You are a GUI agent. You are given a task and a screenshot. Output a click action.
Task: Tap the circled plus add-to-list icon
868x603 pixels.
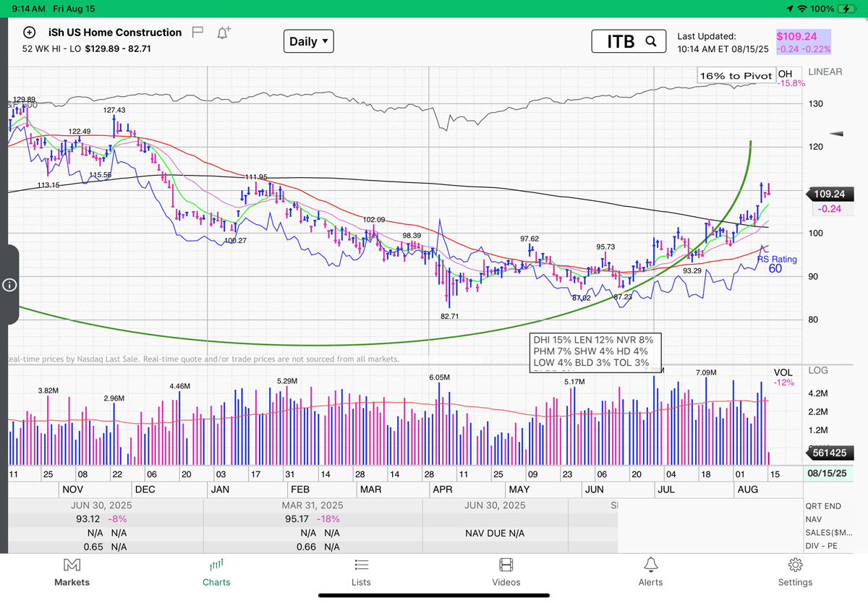(29, 33)
